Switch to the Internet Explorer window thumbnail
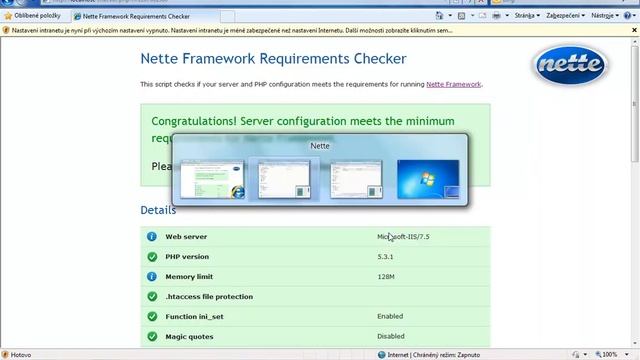Image resolution: width=640 pixels, height=360 pixels. pyautogui.click(x=213, y=179)
